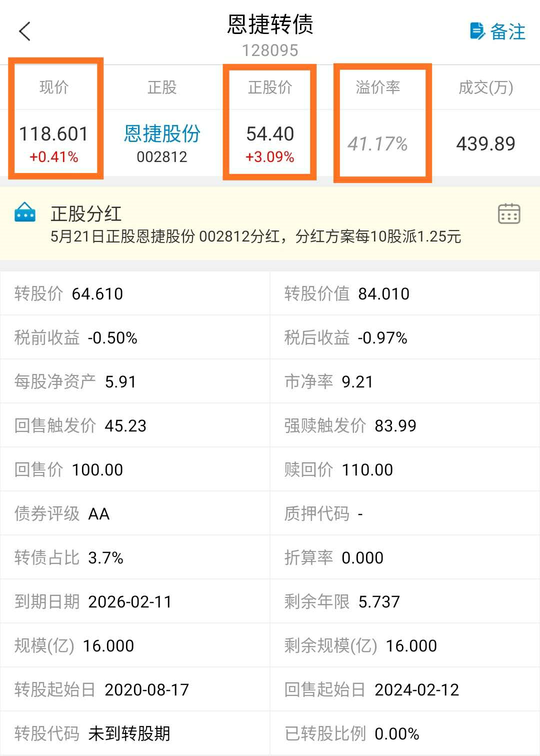This screenshot has height=756, width=540.
Task: Tap 税后收益 -0.97% cell
Action: pos(405,337)
